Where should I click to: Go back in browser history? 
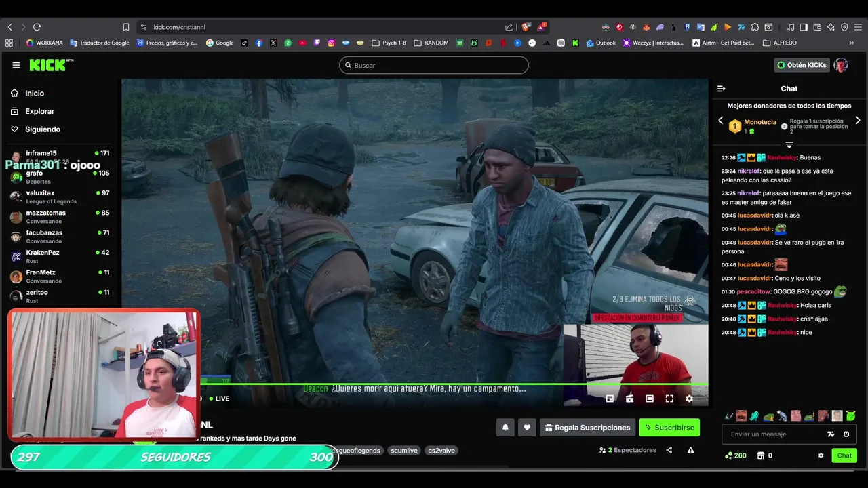pos(10,27)
